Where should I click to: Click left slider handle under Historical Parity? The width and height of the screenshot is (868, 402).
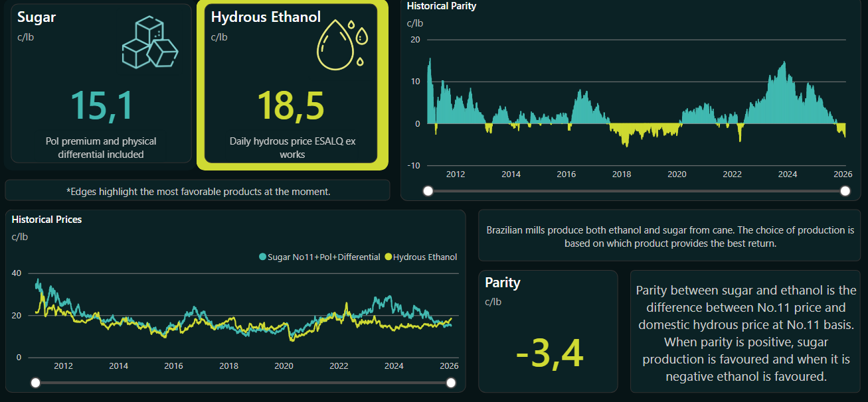coord(428,191)
